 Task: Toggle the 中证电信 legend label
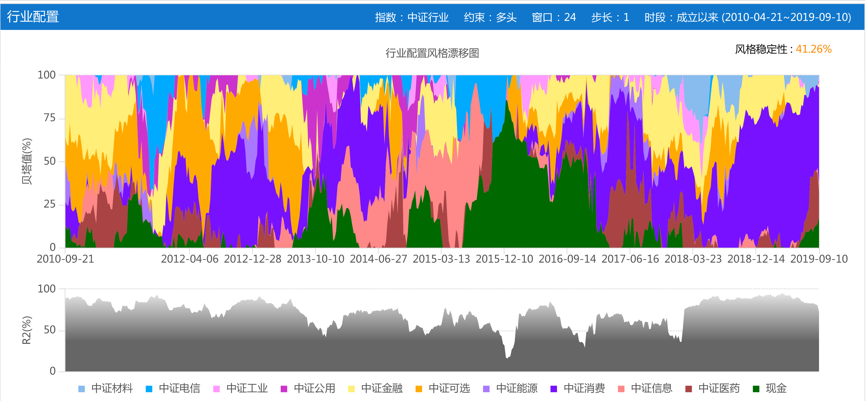point(180,388)
